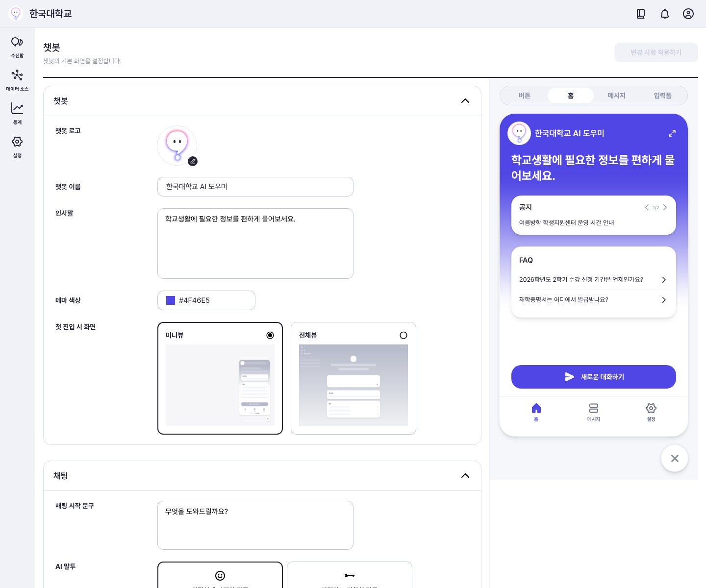Go to next notice in 공지 card
706x588 pixels.
(665, 207)
